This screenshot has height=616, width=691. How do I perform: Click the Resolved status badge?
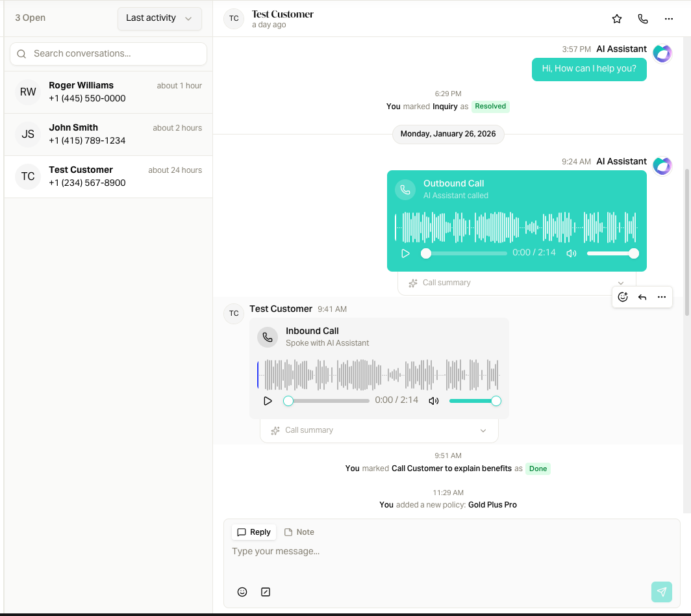point(490,107)
